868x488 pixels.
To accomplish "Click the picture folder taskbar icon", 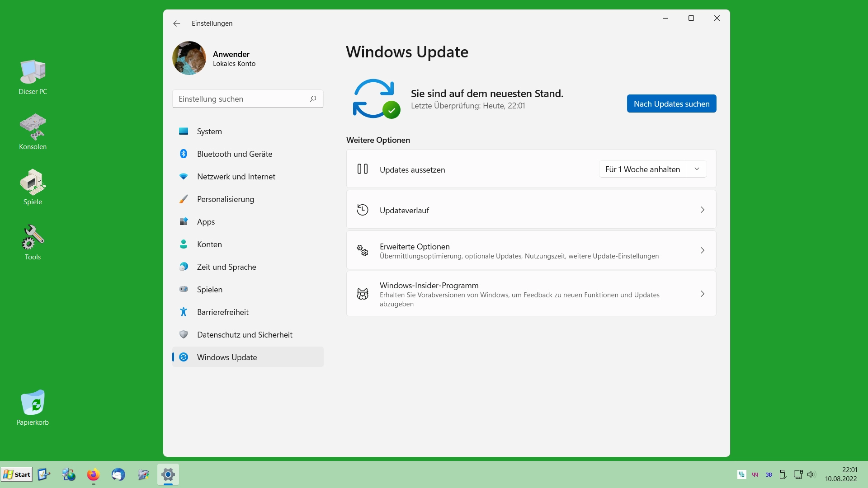I will click(143, 474).
